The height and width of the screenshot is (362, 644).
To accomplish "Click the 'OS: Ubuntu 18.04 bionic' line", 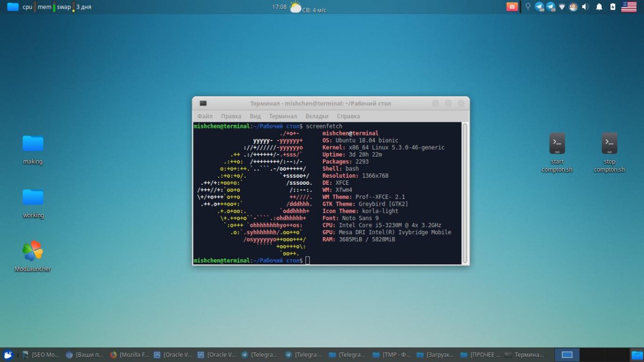I will pyautogui.click(x=360, y=140).
